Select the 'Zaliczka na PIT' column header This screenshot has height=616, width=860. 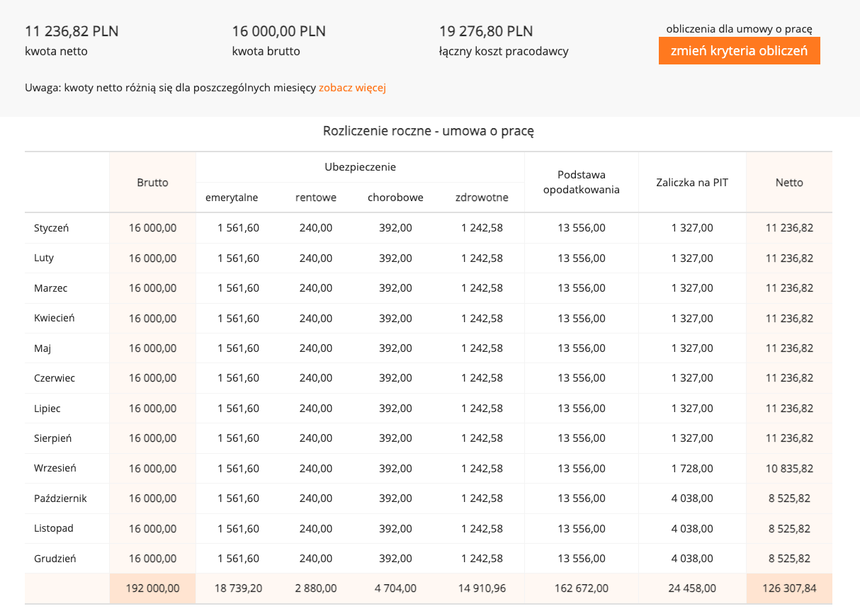click(x=692, y=182)
